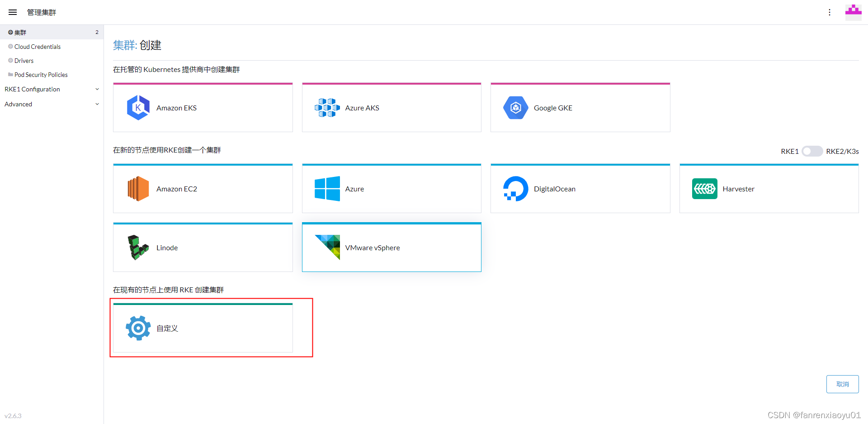Toggle the RKE1 / RKE2/K3s switch
The image size is (868, 424).
pyautogui.click(x=812, y=151)
